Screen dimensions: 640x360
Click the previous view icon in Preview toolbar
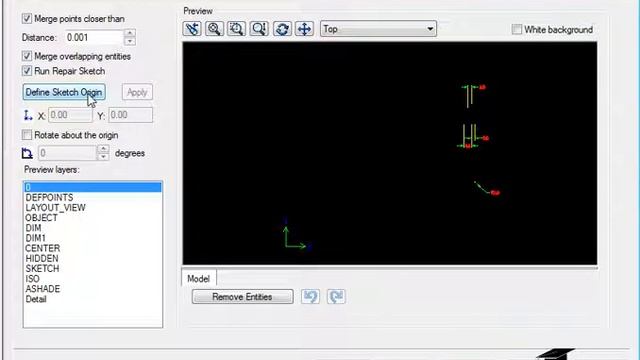192,29
